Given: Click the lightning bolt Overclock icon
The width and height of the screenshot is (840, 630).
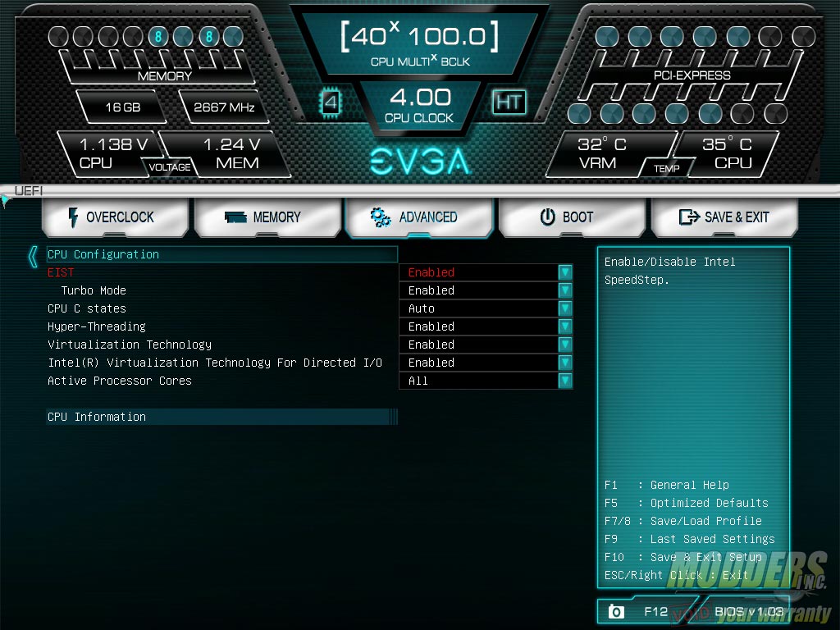Looking at the screenshot, I should (73, 217).
